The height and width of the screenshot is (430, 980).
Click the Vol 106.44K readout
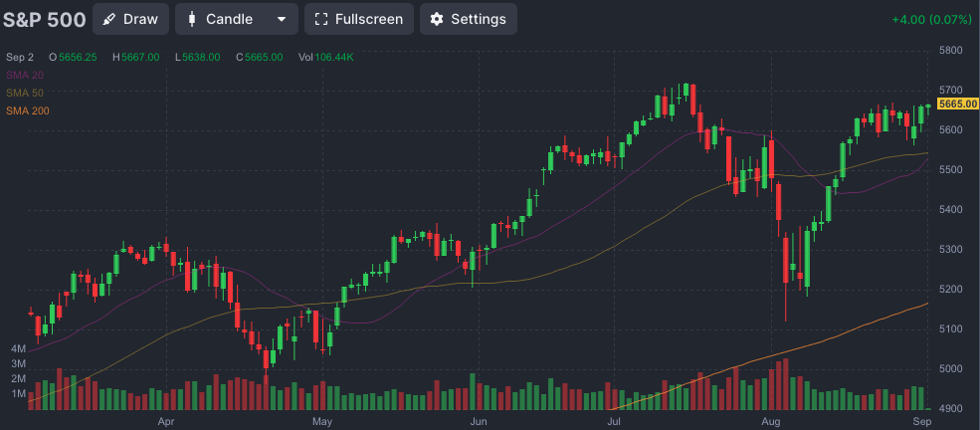tap(325, 57)
